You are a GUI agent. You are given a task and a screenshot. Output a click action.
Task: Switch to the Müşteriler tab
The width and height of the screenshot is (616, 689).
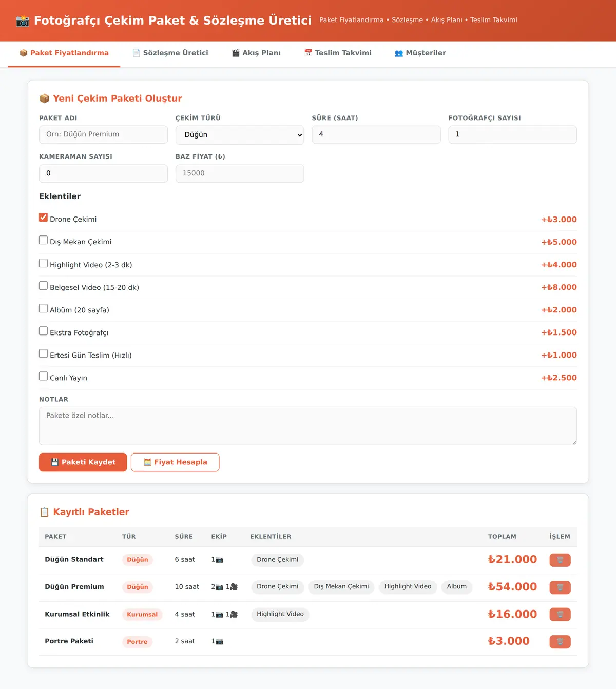point(420,53)
